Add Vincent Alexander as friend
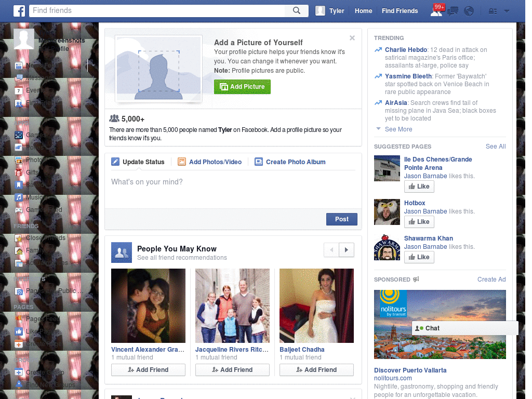Image resolution: width=532 pixels, height=399 pixels. (148, 370)
